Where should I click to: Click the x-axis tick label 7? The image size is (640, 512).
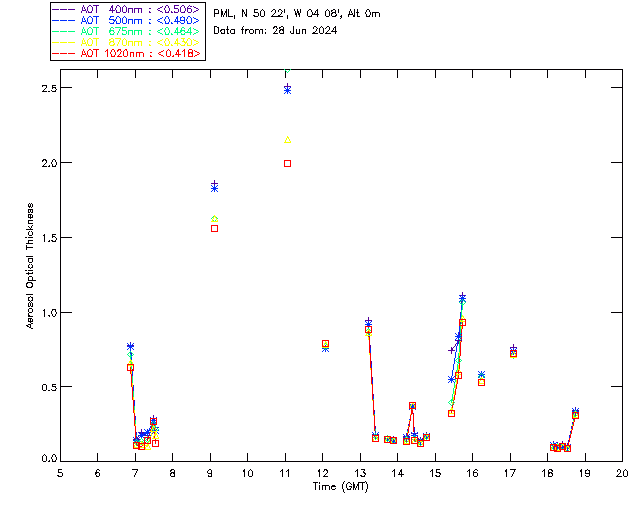[x=135, y=473]
